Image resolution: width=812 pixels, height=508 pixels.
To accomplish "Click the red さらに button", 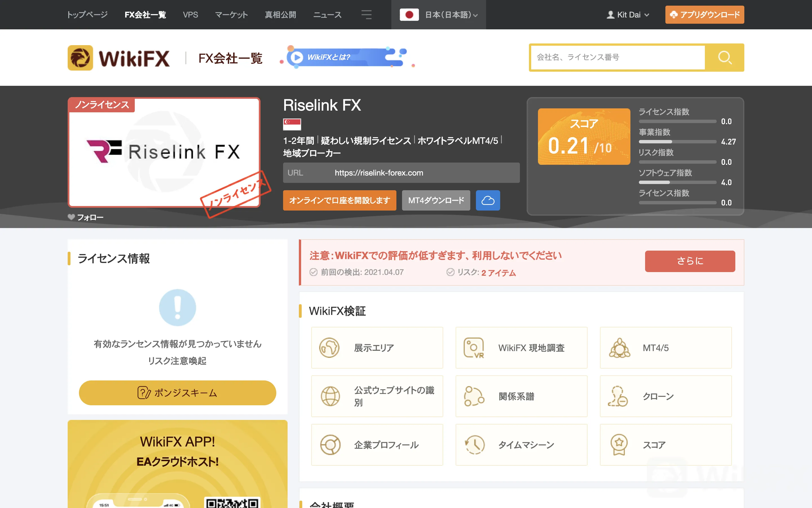I will coord(690,261).
